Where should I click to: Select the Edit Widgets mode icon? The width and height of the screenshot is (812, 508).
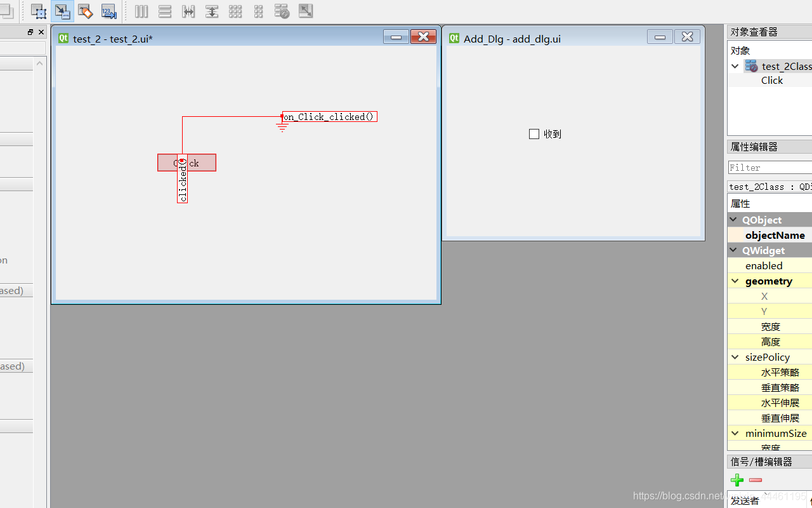click(x=39, y=11)
